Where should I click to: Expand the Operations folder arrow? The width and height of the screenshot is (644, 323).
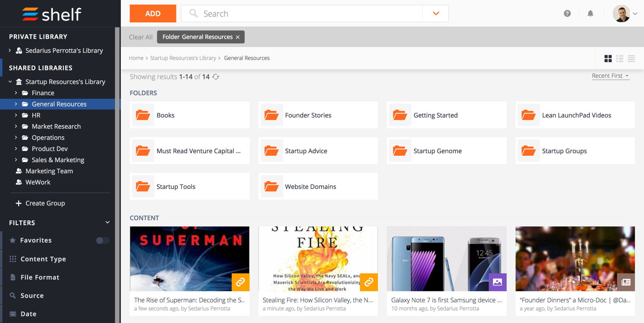coord(16,138)
